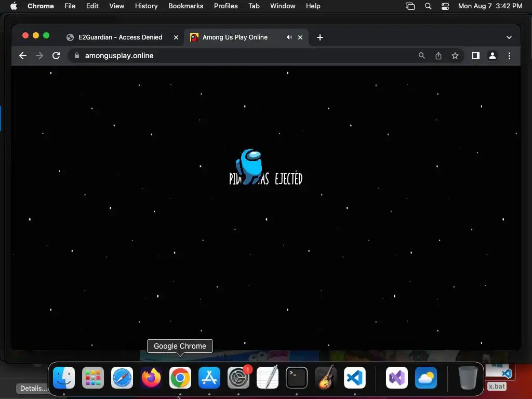Image resolution: width=532 pixels, height=399 pixels.
Task: Open the zoom magnifier icon in address bar
Action: [x=421, y=56]
